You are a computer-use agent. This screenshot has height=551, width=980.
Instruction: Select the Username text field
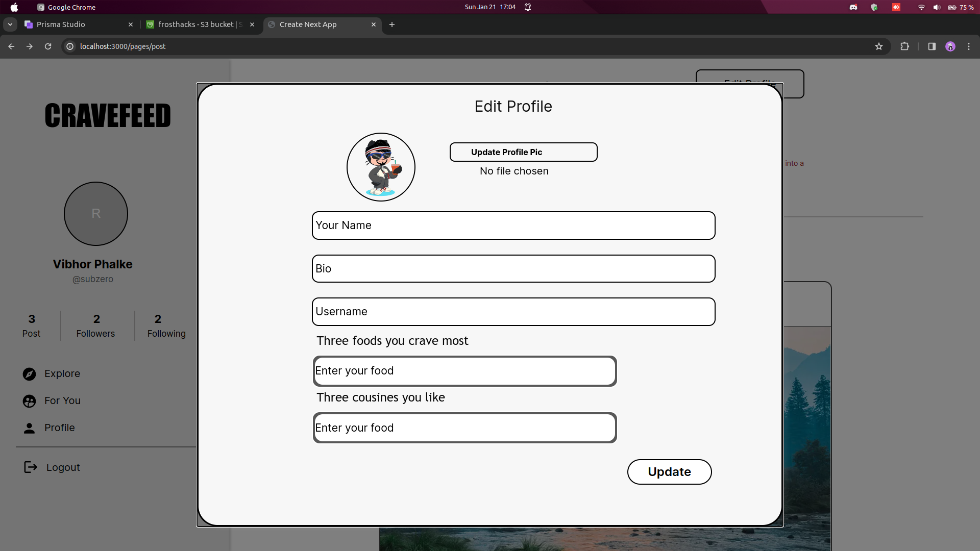513,312
